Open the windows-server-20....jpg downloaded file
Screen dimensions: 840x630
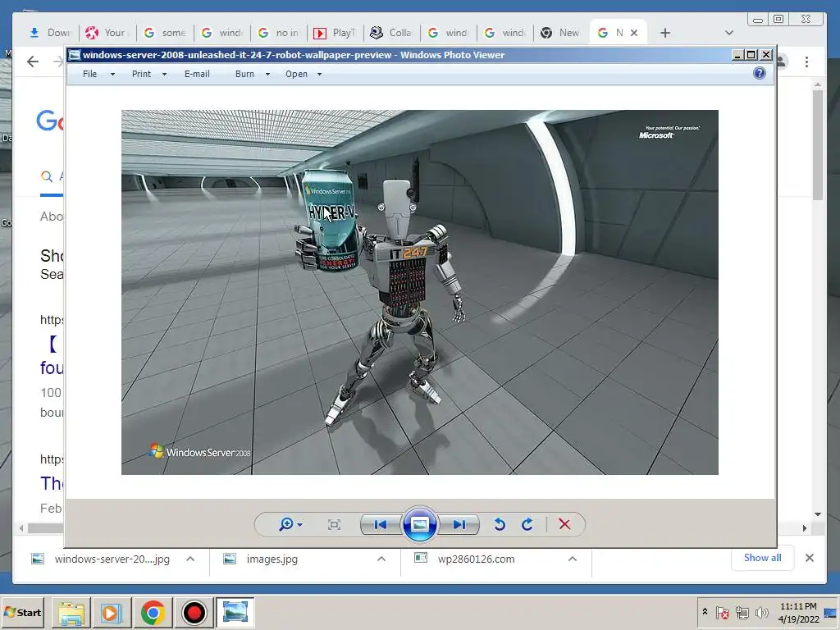[x=101, y=559]
